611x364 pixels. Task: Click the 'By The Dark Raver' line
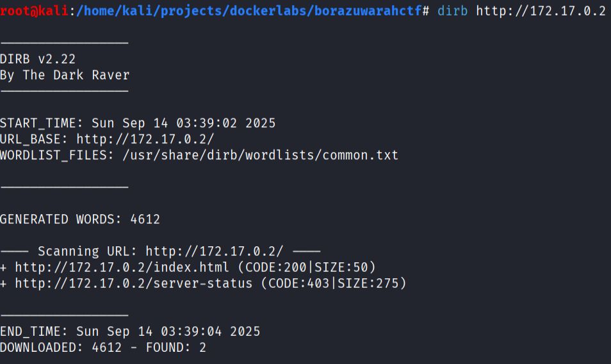(x=65, y=75)
